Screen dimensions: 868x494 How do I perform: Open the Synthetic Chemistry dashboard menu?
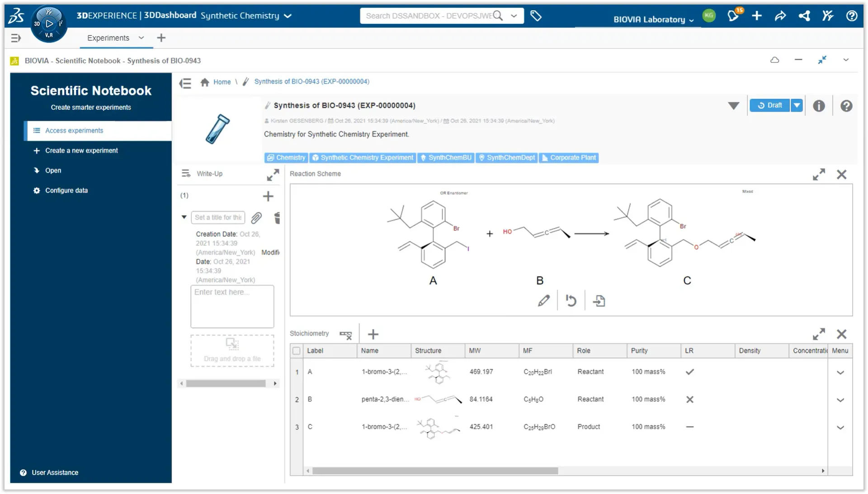[x=288, y=15]
